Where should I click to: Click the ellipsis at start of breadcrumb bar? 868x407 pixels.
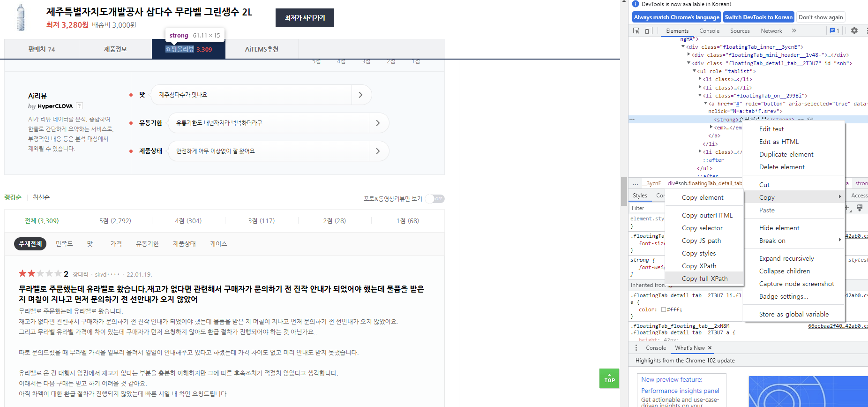(635, 183)
